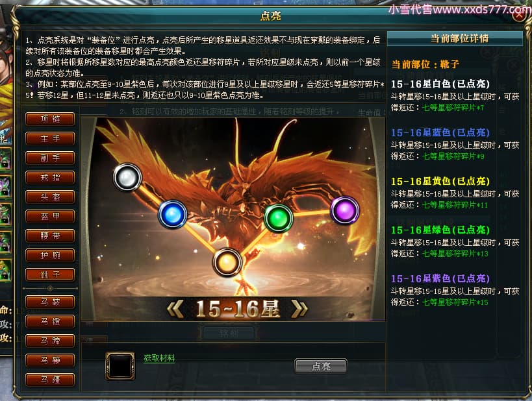The image size is (532, 401).
Task: Select the yellow orb at the bottom
Action: click(x=227, y=262)
